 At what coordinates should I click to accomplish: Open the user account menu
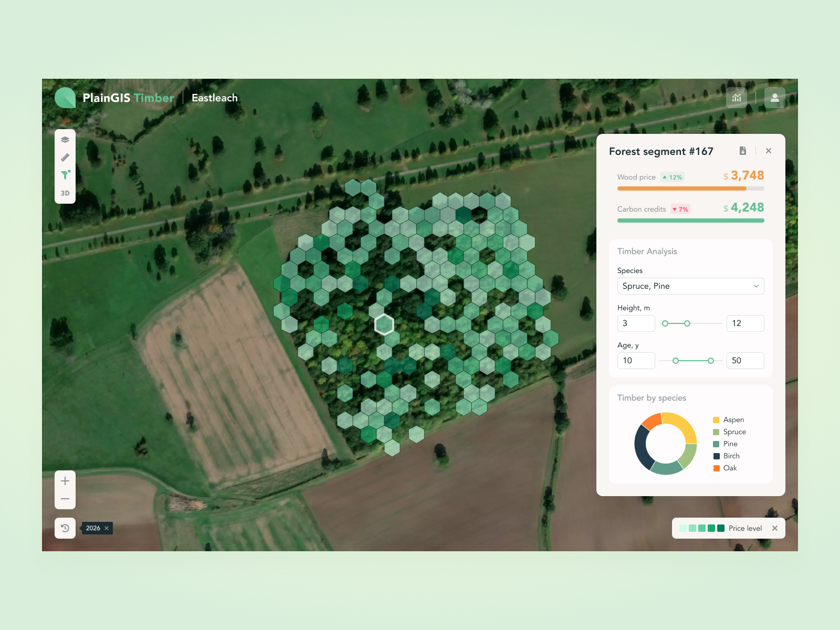coord(774,98)
